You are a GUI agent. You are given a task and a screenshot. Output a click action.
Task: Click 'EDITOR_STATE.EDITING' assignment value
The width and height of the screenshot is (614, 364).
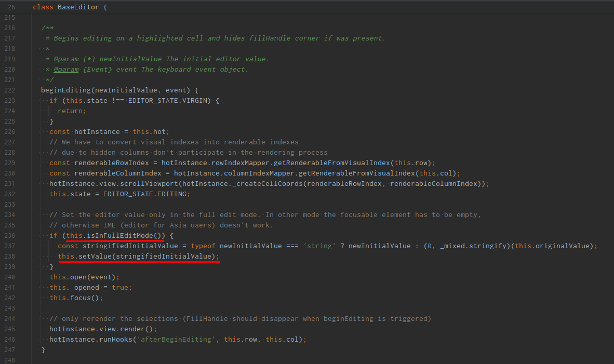click(x=145, y=194)
